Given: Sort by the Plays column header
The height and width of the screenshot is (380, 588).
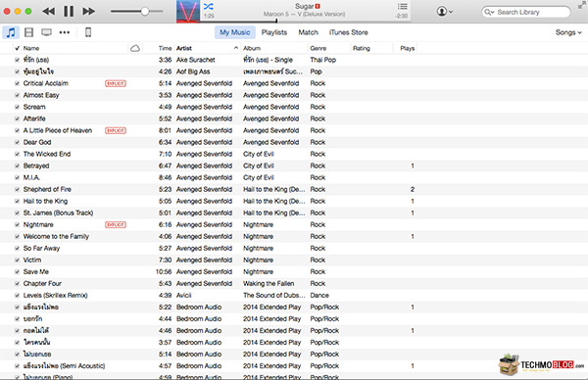Looking at the screenshot, I should pyautogui.click(x=408, y=48).
